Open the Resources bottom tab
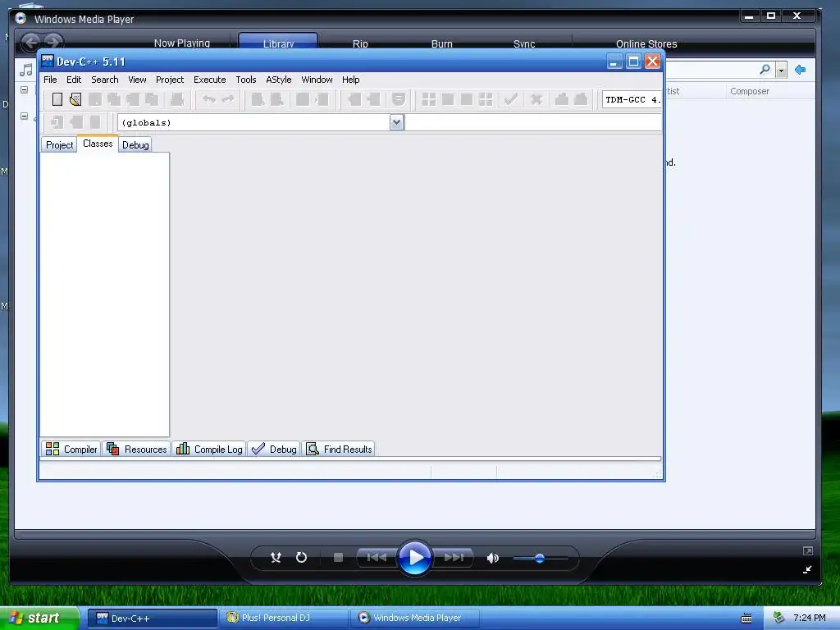Viewport: 840px width, 630px height. pos(137,449)
